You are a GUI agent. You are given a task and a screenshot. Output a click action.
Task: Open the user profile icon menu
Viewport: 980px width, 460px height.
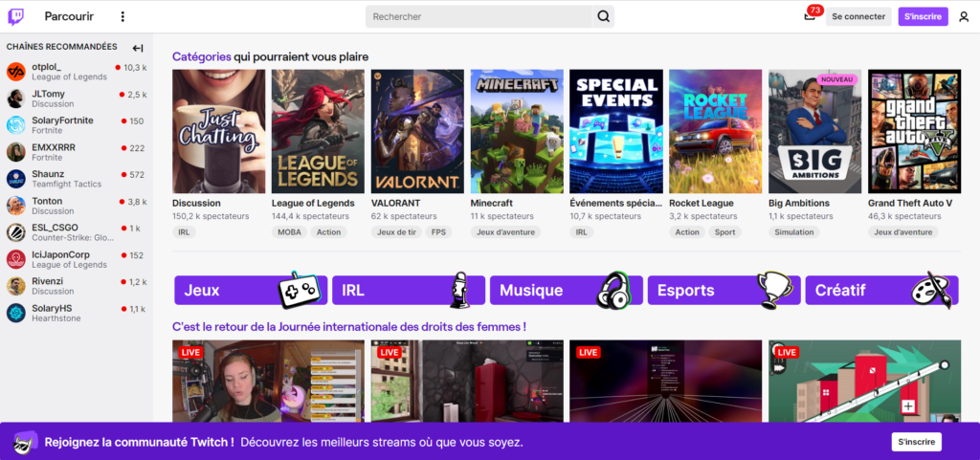click(964, 17)
